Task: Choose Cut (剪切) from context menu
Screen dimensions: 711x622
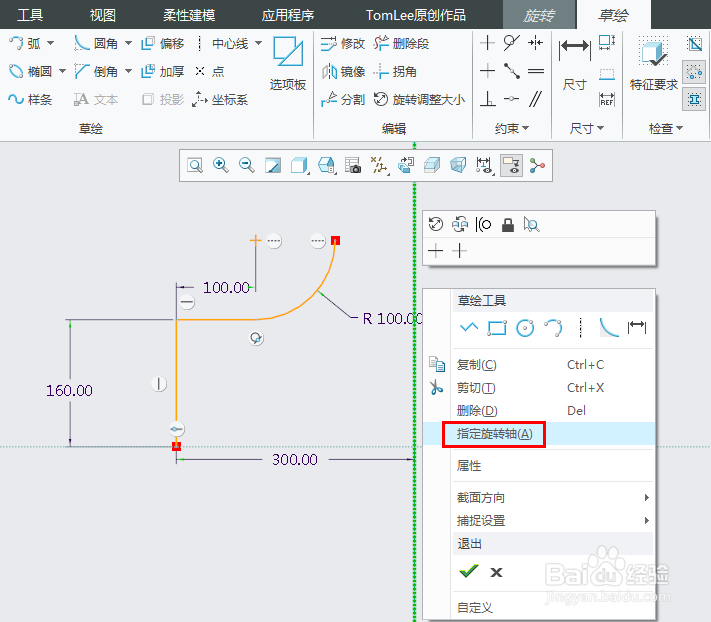Action: pos(540,388)
